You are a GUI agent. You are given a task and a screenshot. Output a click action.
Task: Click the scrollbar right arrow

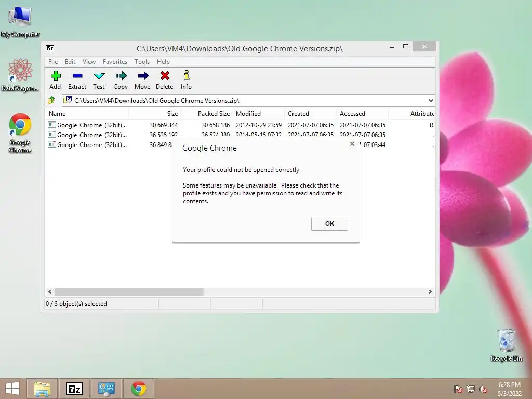[x=430, y=291]
